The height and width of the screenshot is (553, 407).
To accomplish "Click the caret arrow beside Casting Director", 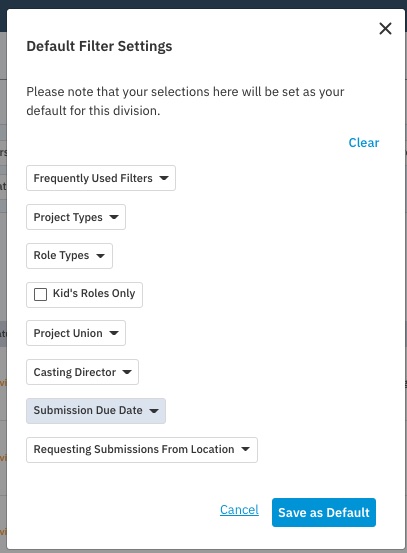I will pyautogui.click(x=127, y=372).
